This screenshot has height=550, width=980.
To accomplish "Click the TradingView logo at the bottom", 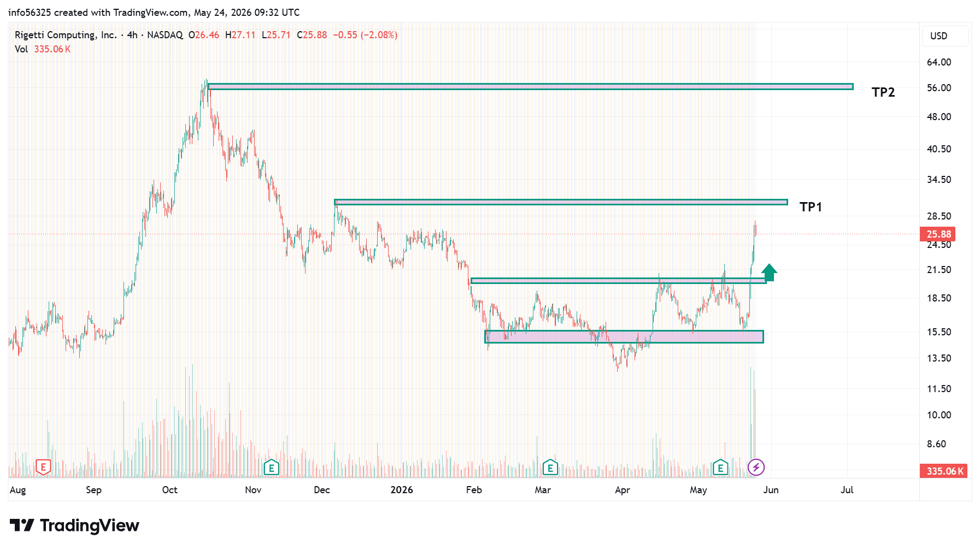I will pyautogui.click(x=74, y=525).
